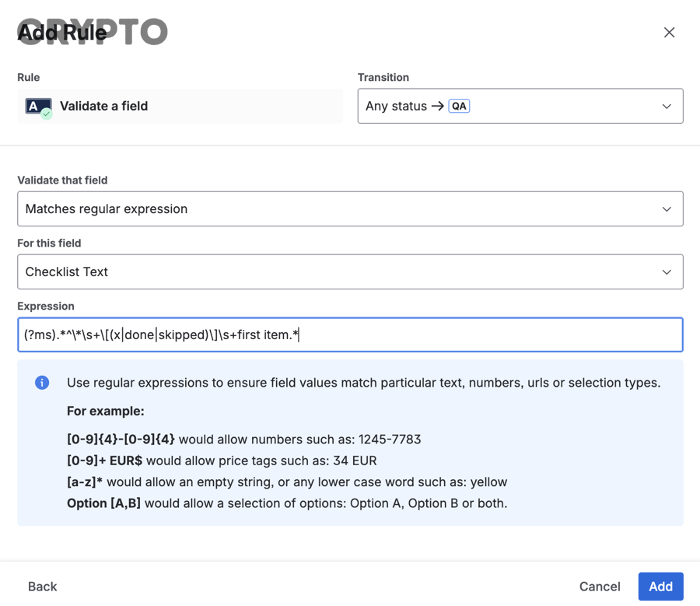
Task: Click the Any status transition text
Action: click(396, 106)
